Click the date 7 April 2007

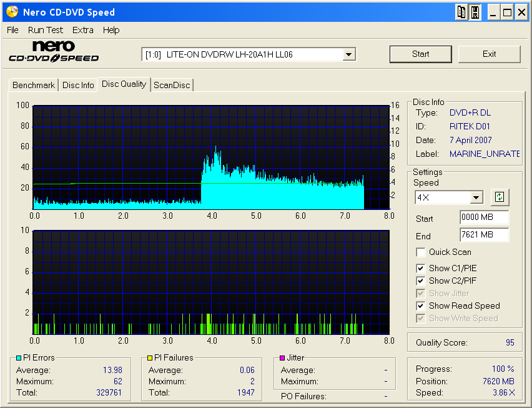pos(471,140)
